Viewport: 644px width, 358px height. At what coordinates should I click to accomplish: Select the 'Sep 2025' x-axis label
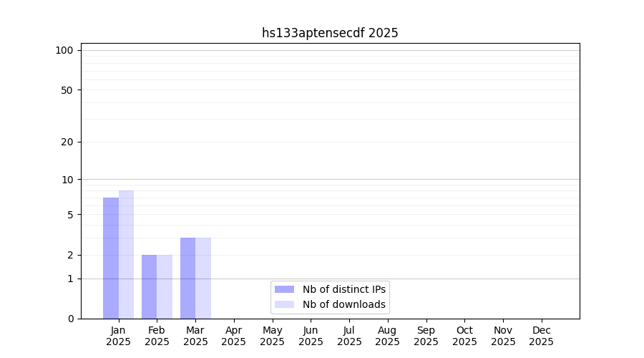pos(426,336)
